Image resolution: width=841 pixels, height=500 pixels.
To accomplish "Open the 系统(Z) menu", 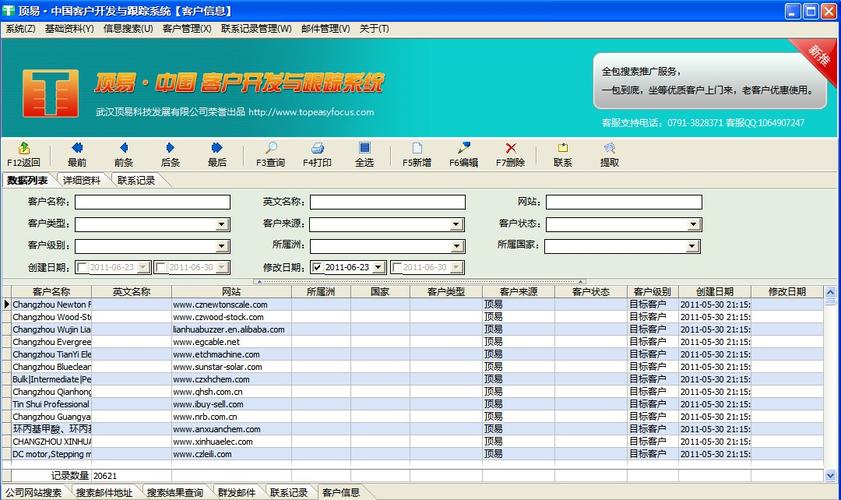I will click(20, 28).
